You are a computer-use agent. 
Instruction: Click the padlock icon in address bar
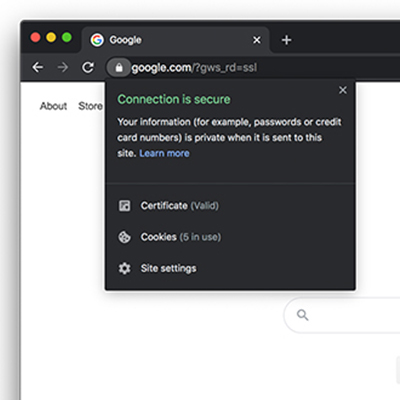click(x=119, y=68)
